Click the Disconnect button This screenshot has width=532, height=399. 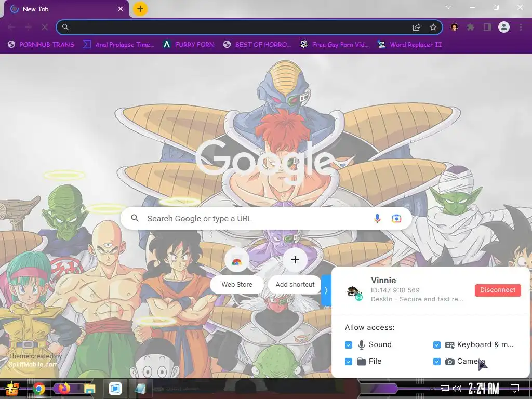[x=498, y=290]
